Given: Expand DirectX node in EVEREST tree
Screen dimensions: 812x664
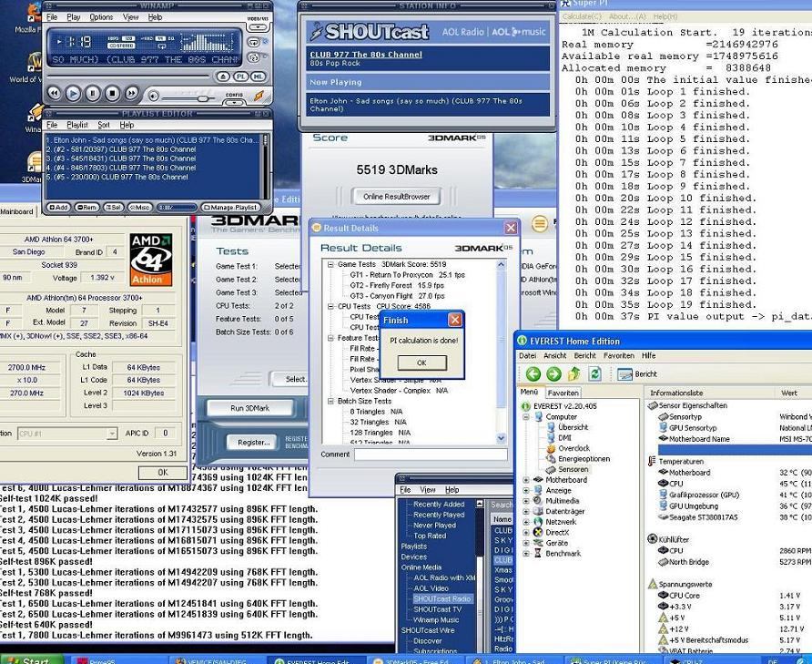Looking at the screenshot, I should click(526, 532).
